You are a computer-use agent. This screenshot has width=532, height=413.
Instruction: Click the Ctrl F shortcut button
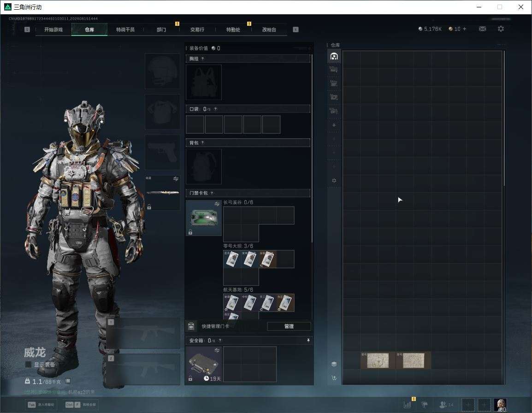click(81, 405)
